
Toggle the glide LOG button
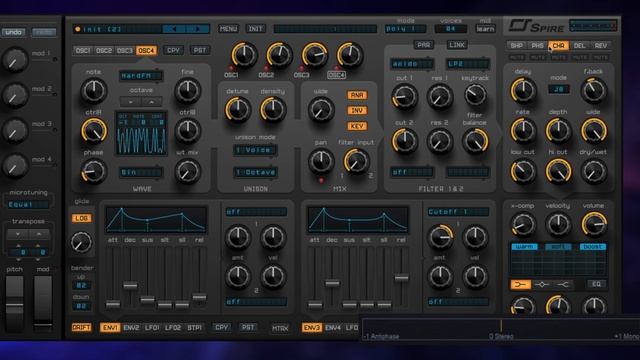[x=82, y=218]
